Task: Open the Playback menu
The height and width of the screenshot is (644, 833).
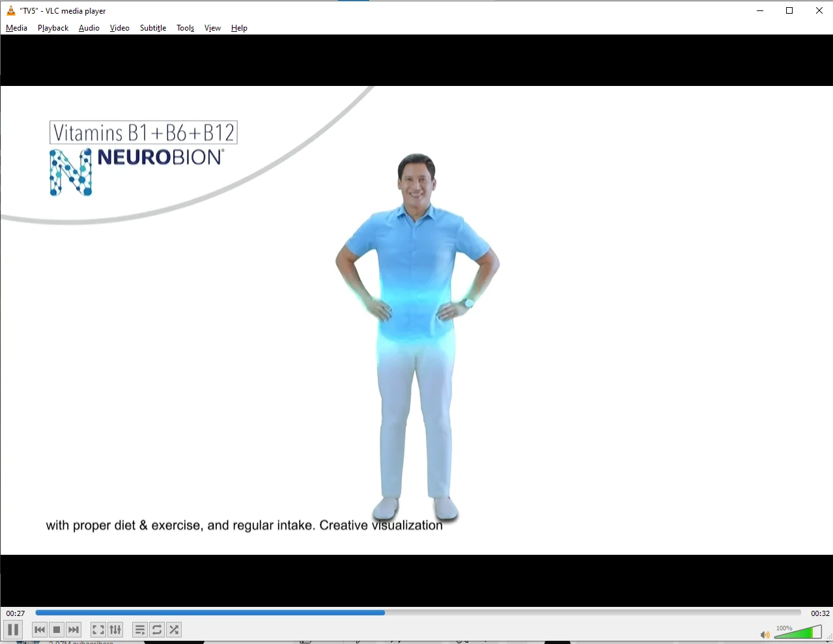Action: tap(53, 28)
